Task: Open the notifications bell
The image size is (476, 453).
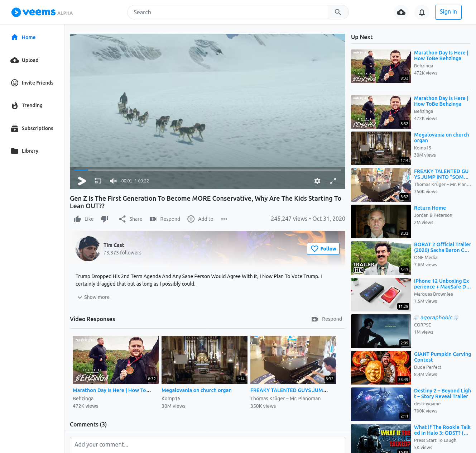Action: pos(422,12)
